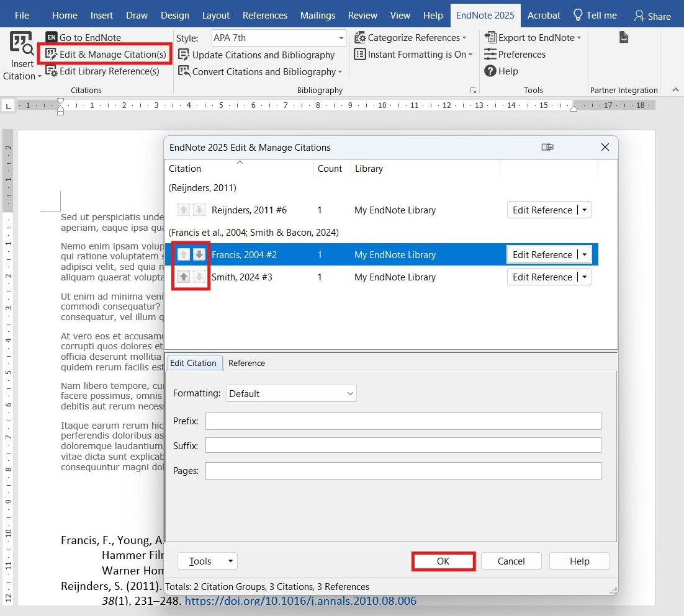This screenshot has height=616, width=684.
Task: Click Edit Reference for Smith, 2024
Action: click(x=542, y=277)
